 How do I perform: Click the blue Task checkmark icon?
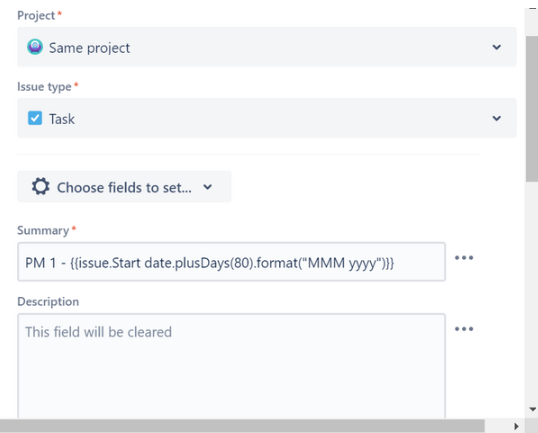tap(35, 118)
